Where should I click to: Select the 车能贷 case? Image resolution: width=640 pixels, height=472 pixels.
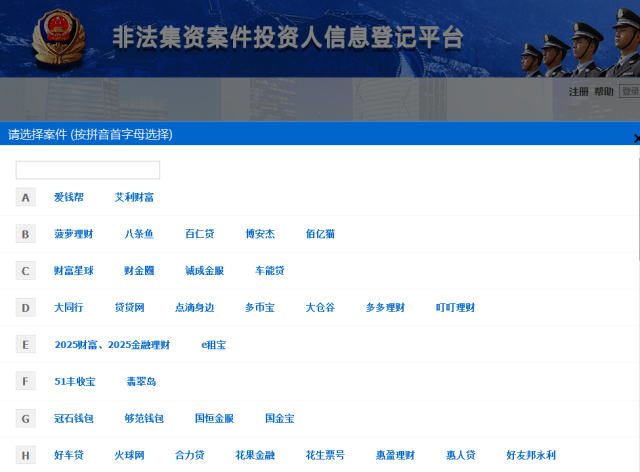(270, 271)
